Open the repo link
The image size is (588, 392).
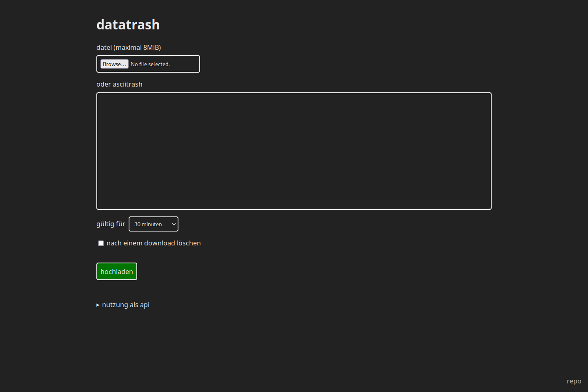click(x=574, y=381)
